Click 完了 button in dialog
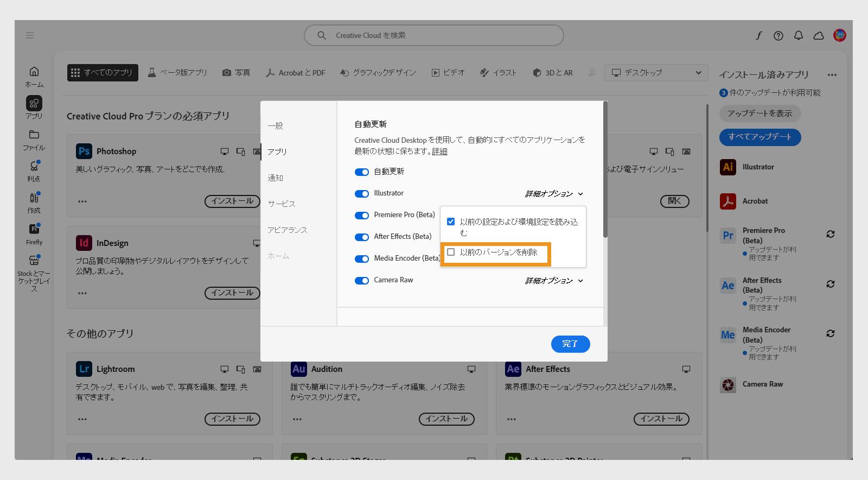Viewport: 868px width, 480px height. (x=570, y=344)
